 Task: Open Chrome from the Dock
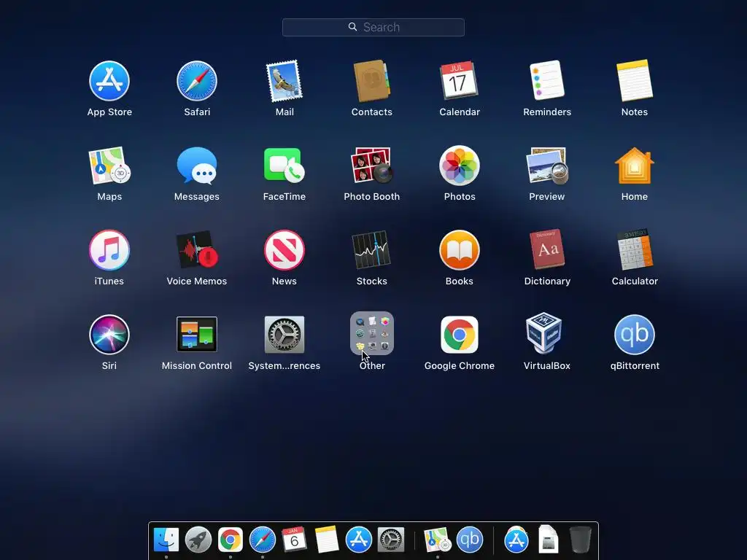click(230, 540)
